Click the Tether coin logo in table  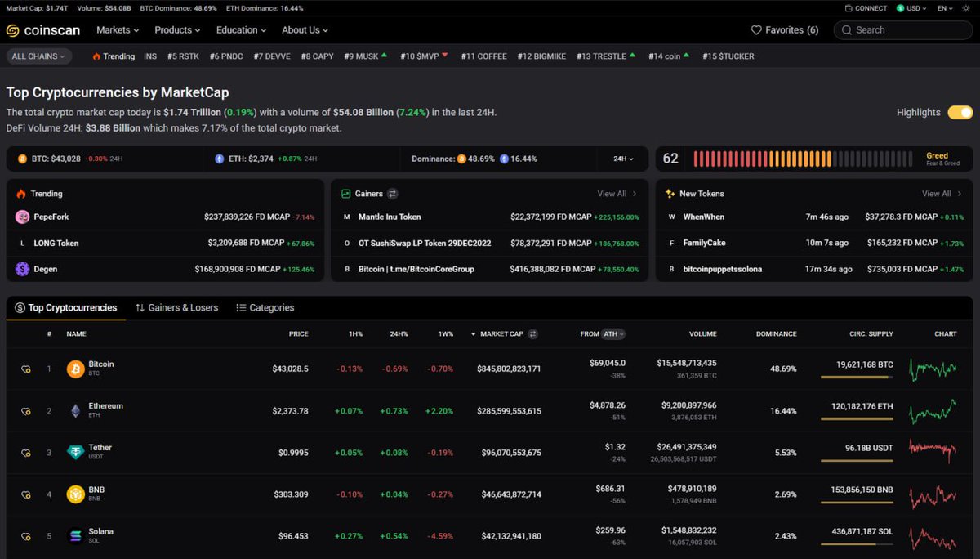click(75, 452)
